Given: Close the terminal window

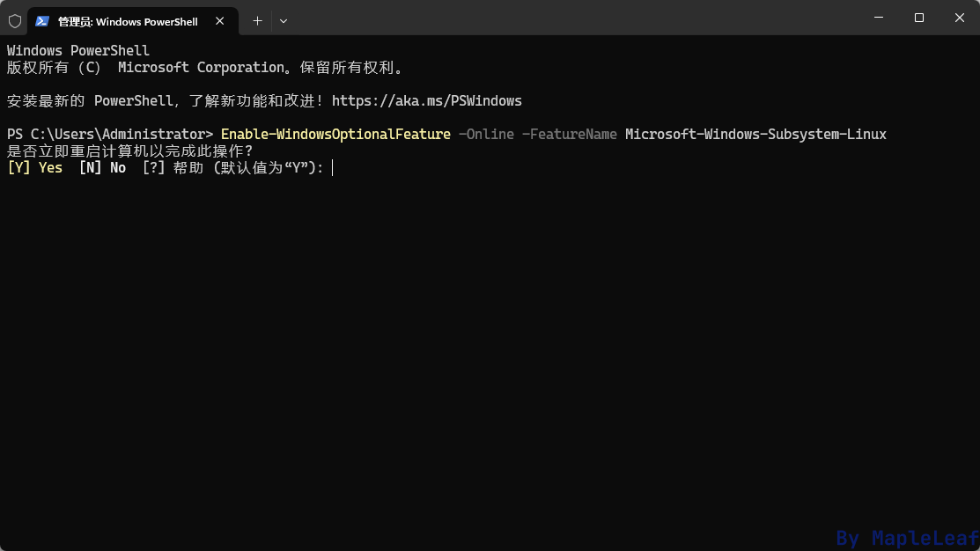Looking at the screenshot, I should pos(960,18).
